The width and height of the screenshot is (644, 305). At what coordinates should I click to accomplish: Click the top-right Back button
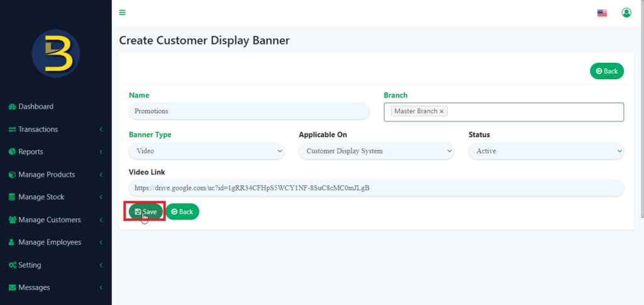pos(607,71)
